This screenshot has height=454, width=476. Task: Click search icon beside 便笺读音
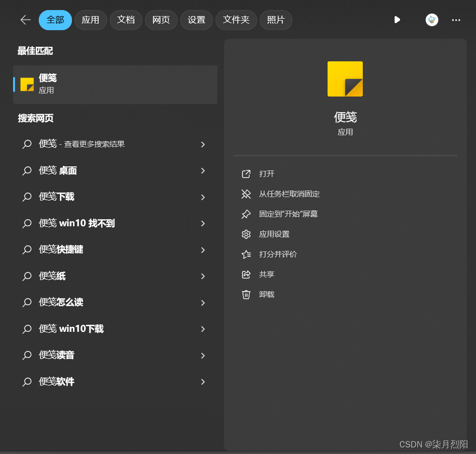(27, 355)
